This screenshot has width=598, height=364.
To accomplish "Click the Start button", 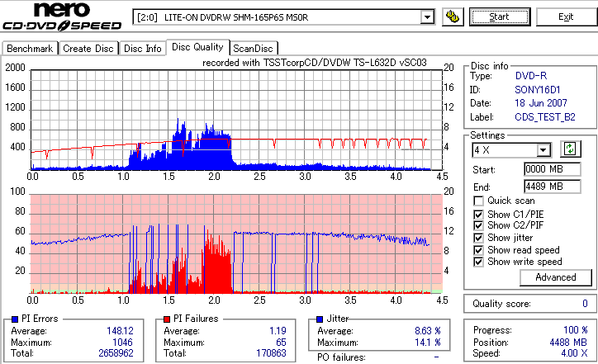I will [500, 17].
